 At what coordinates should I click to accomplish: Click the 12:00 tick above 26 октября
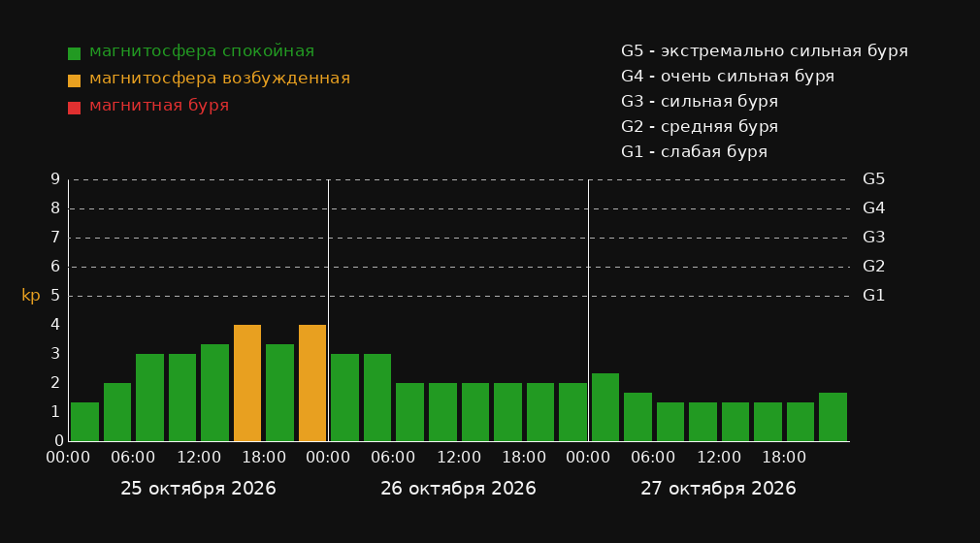459,458
